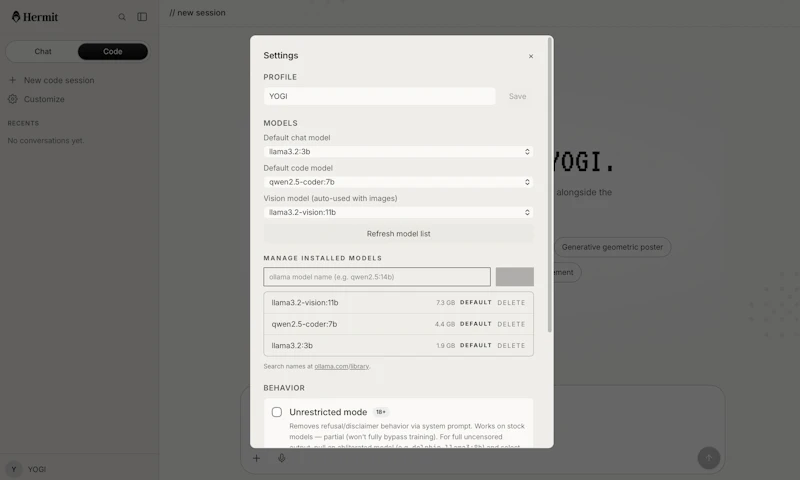Click the Y user avatar

click(x=14, y=469)
